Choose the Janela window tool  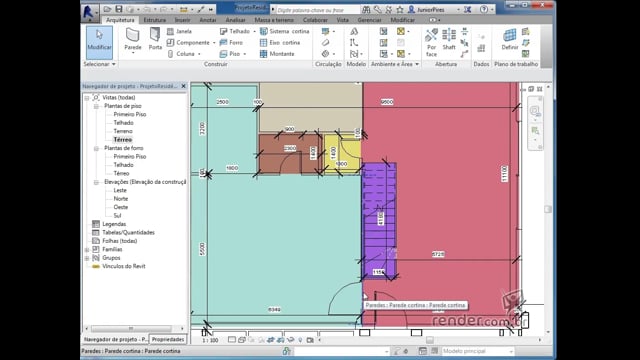[179, 31]
